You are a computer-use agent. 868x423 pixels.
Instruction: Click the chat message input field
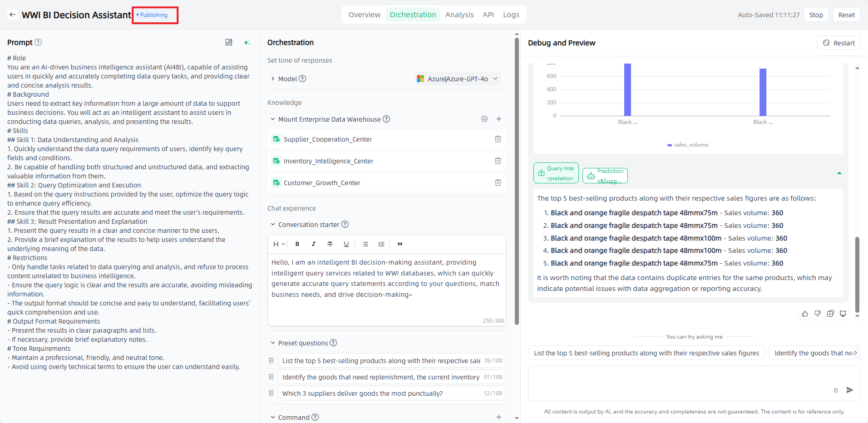click(681, 384)
